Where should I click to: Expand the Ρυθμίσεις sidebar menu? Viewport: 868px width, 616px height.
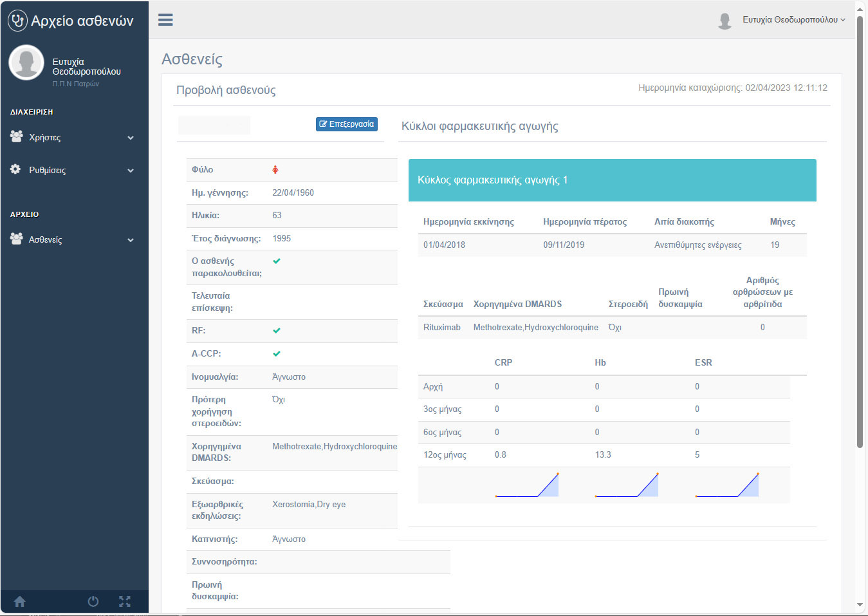coord(72,171)
